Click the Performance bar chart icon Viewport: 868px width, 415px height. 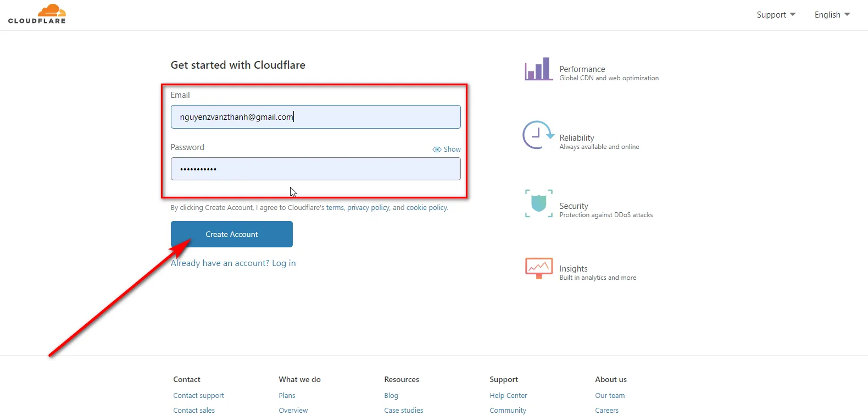[538, 69]
